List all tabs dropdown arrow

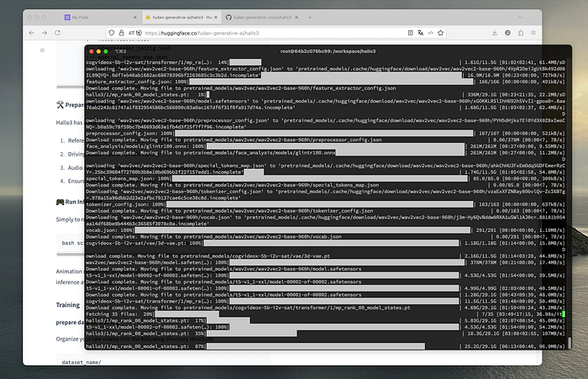pyautogui.click(x=520, y=18)
